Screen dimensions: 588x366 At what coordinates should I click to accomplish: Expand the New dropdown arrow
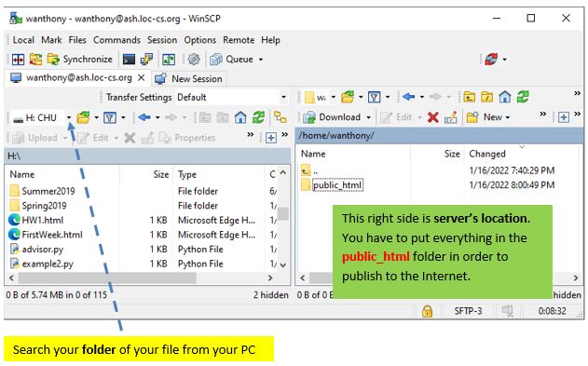pyautogui.click(x=508, y=117)
